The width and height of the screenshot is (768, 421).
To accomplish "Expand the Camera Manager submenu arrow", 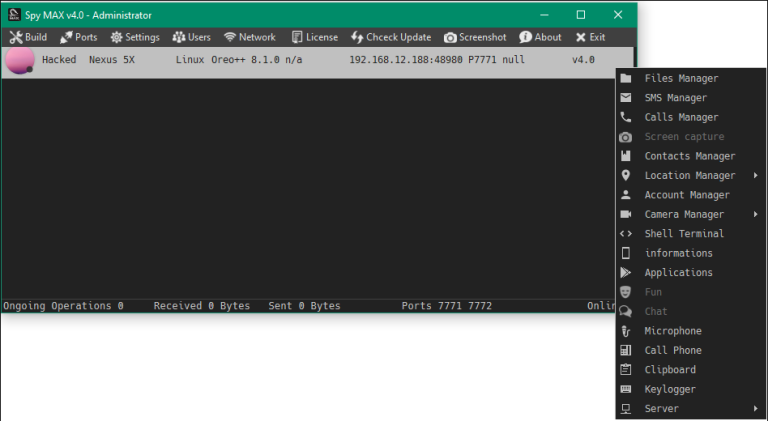I will click(x=756, y=214).
